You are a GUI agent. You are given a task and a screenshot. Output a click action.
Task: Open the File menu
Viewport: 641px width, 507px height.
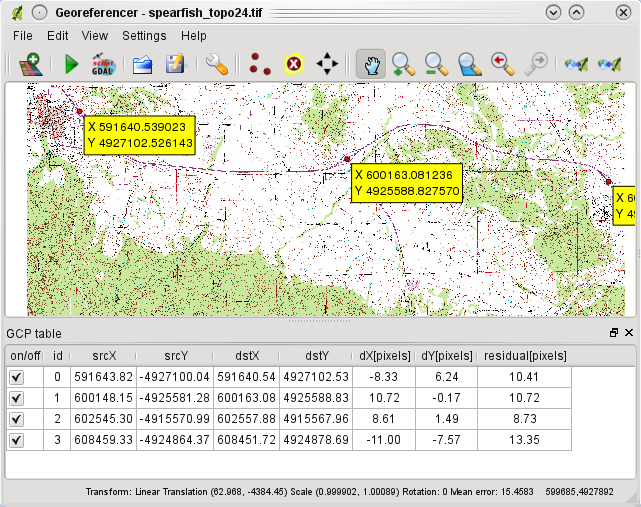(23, 35)
